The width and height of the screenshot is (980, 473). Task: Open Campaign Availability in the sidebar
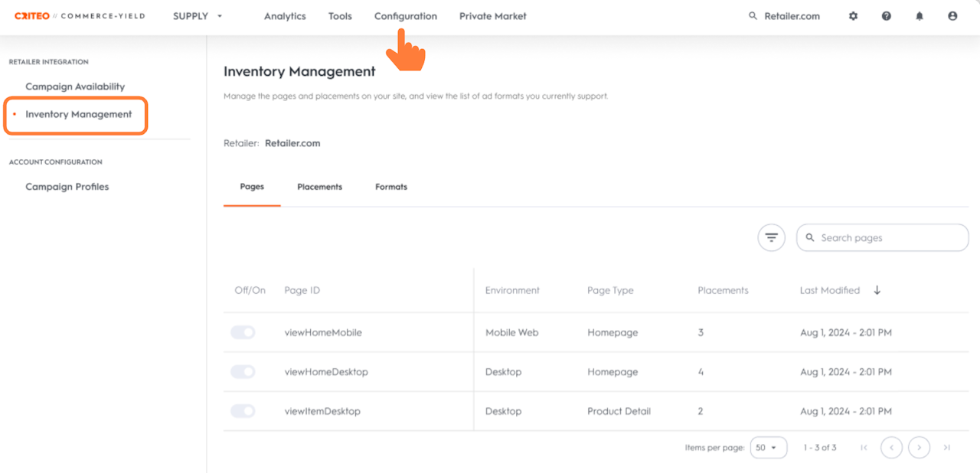(x=75, y=86)
